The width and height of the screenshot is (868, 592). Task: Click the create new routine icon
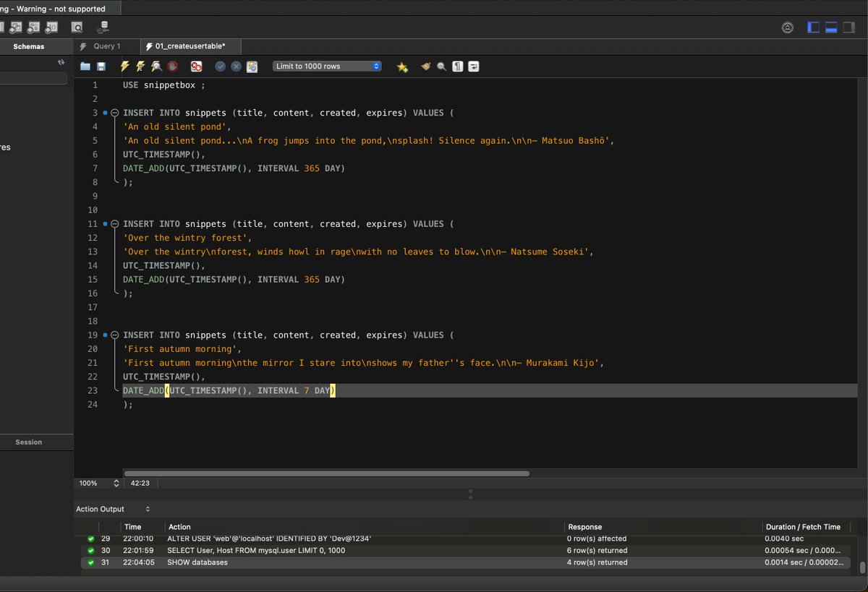coord(51,27)
